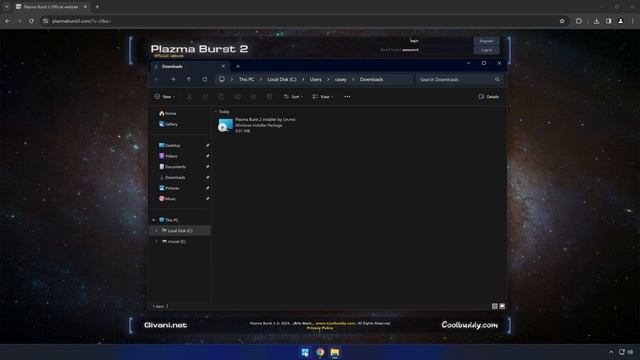Expand chevron after Users breadcrumb
Viewport: 640px width, 360px height.
coord(328,79)
